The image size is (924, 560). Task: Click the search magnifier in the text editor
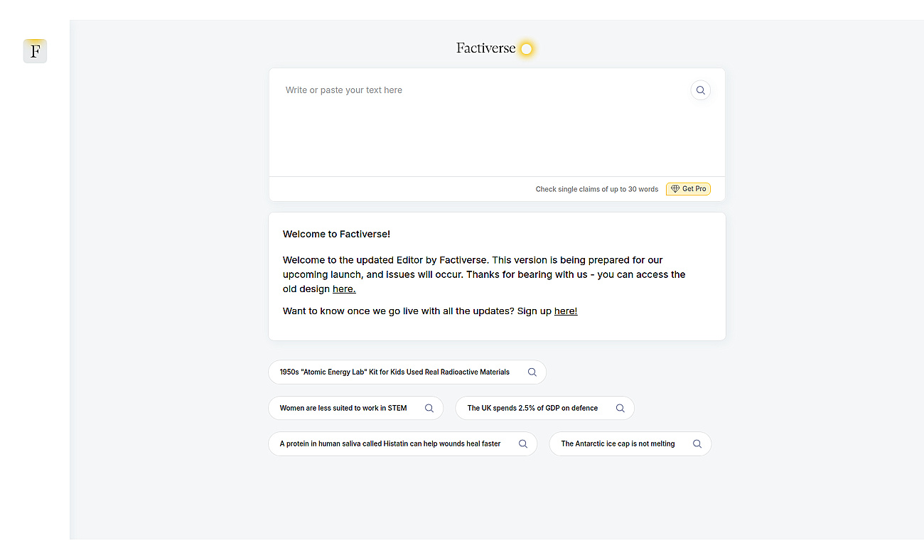coord(701,90)
